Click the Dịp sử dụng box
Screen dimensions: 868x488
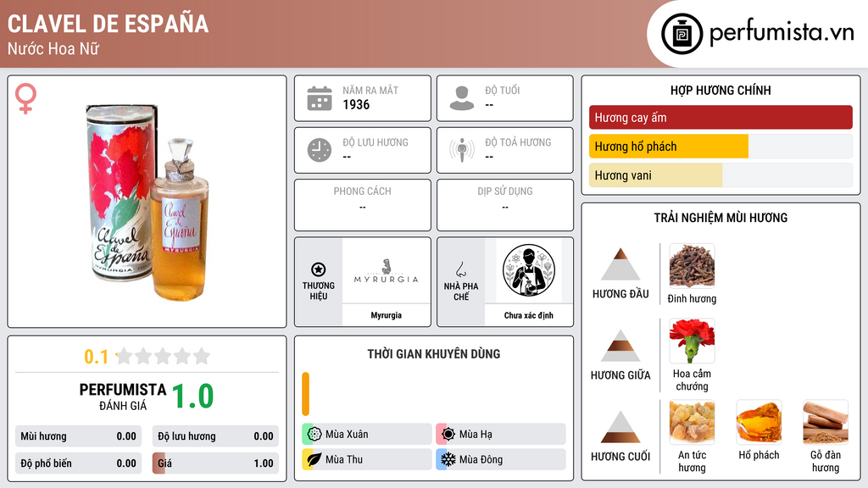click(505, 205)
